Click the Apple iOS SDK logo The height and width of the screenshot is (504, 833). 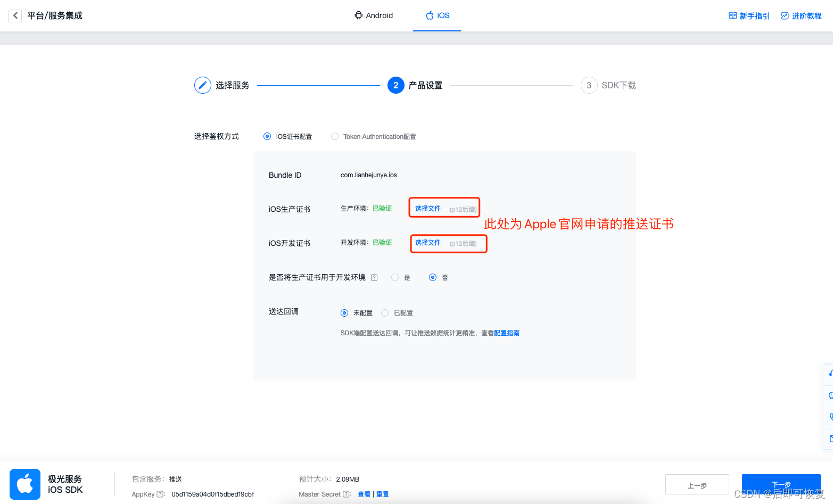point(25,484)
